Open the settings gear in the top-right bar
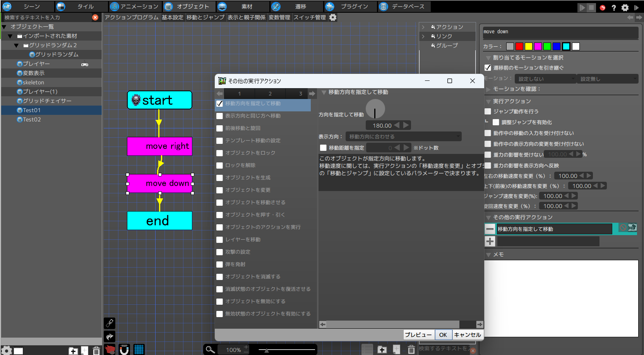This screenshot has width=644, height=355. click(x=625, y=8)
